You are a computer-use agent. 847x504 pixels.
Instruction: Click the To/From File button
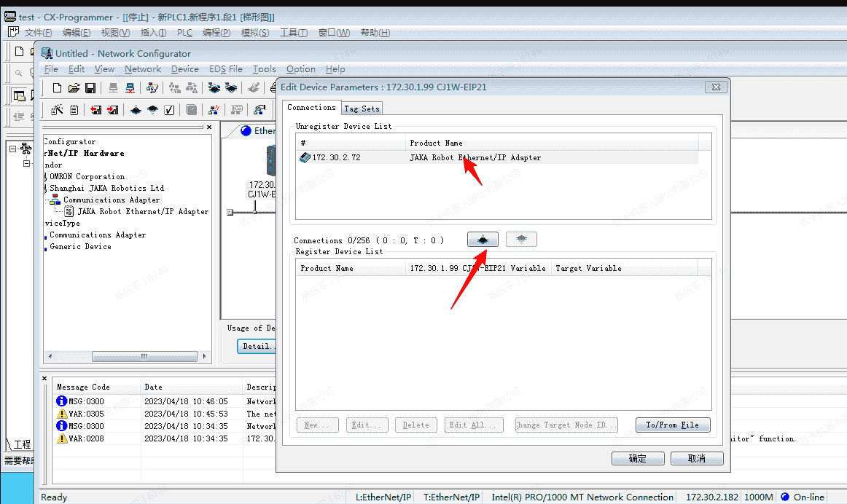[672, 425]
